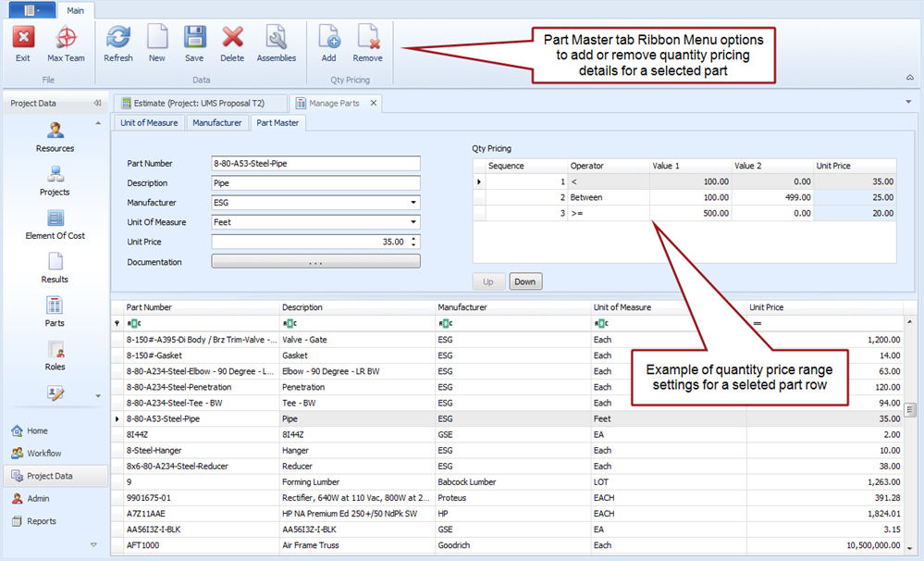Add a quantity pricing row
This screenshot has width=924, height=561.
click(x=328, y=44)
